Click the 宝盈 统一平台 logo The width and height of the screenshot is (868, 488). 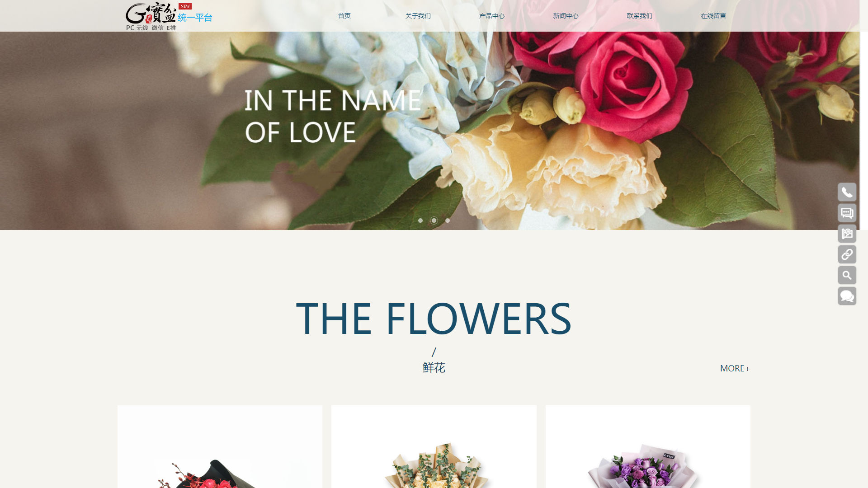169,16
